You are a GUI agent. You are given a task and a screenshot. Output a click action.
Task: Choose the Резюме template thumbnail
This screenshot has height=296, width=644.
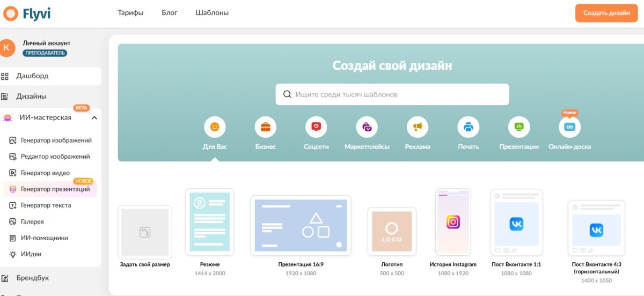click(x=209, y=222)
